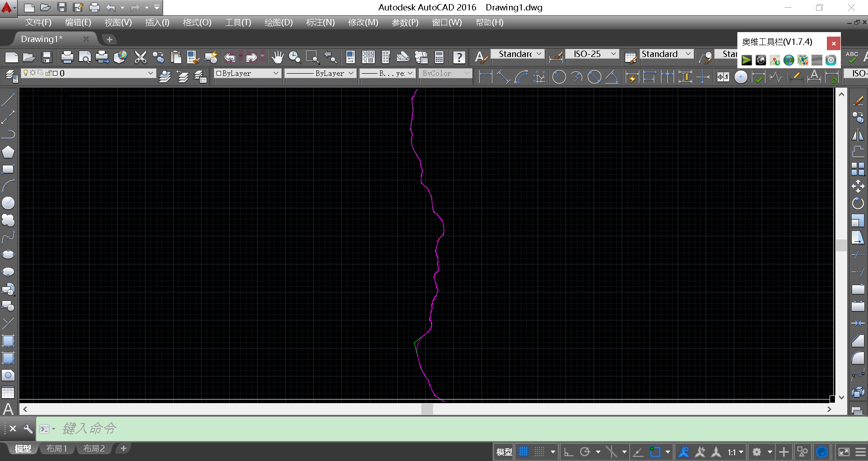The height and width of the screenshot is (461, 868).
Task: Open Layer Properties Manager icon
Action: click(11, 76)
